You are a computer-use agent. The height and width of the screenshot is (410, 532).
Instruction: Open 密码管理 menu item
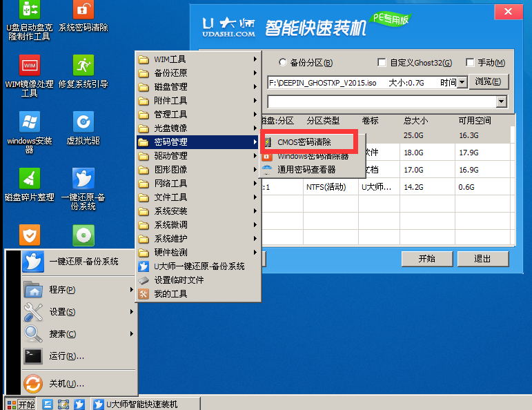tap(199, 142)
